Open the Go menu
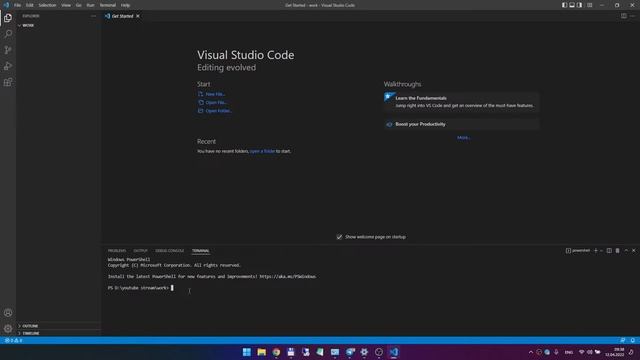 (78, 5)
